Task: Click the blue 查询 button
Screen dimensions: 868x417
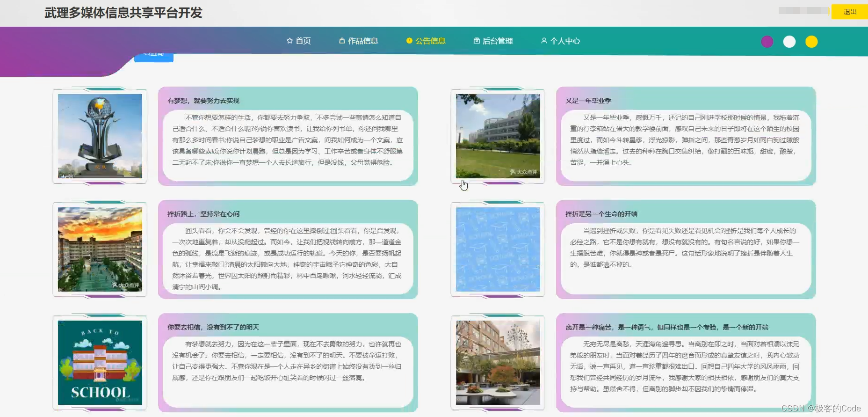Action: (x=154, y=57)
